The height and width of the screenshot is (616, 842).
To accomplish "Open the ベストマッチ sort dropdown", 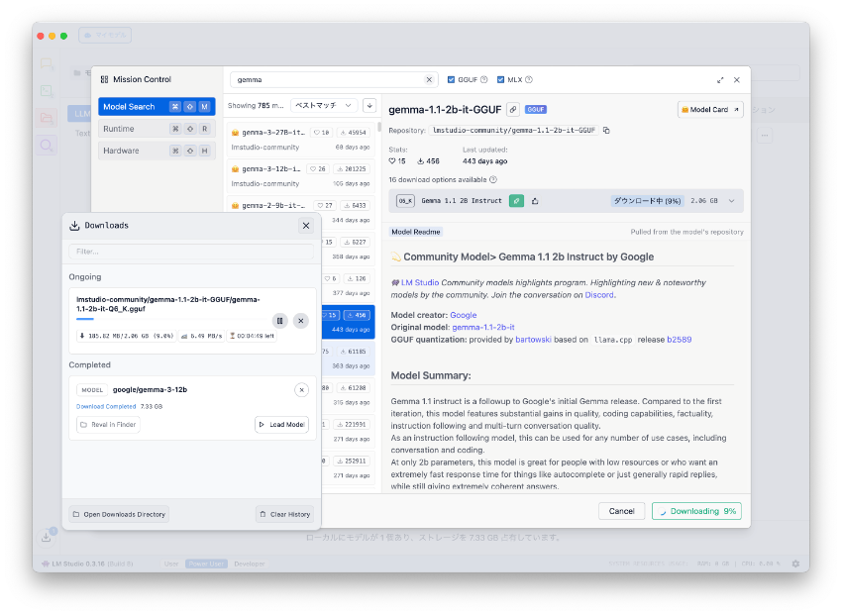I will pos(324,106).
